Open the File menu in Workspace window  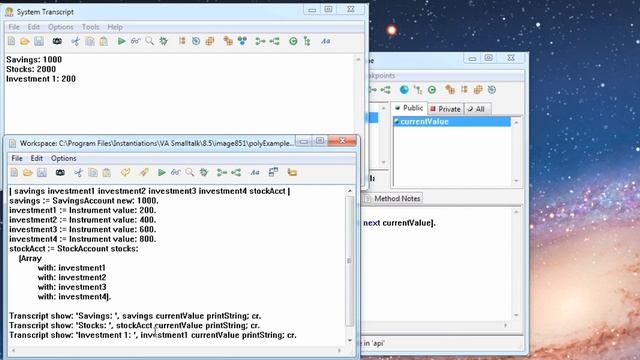[17, 158]
